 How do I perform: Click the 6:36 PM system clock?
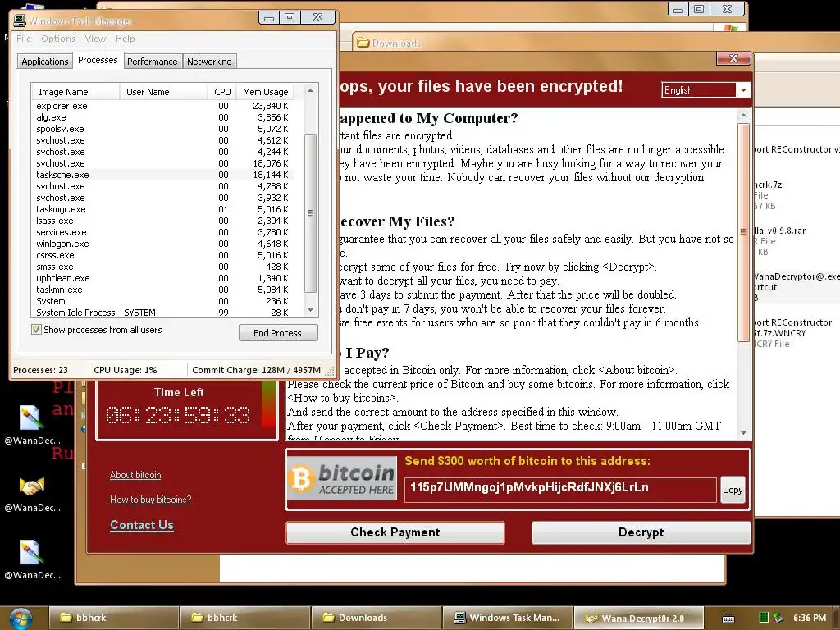pyautogui.click(x=810, y=618)
